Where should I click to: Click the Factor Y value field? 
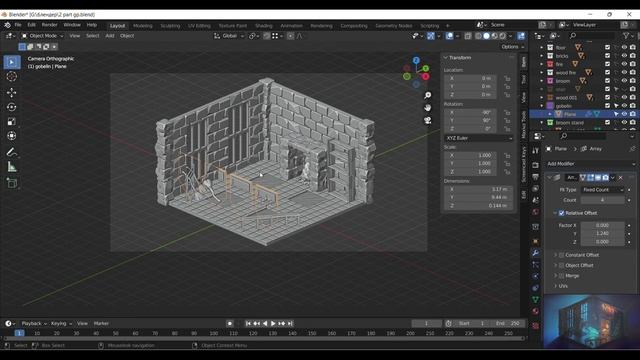coord(602,233)
